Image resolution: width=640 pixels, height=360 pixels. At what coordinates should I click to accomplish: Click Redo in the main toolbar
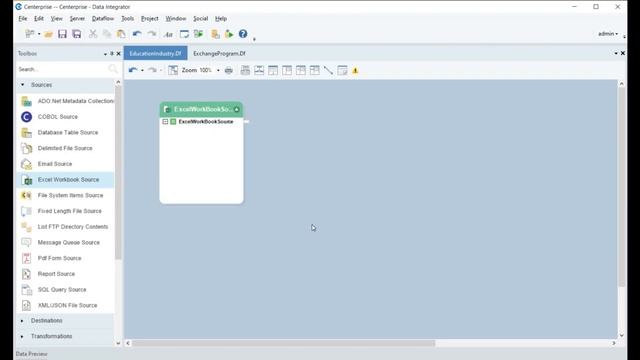152,34
